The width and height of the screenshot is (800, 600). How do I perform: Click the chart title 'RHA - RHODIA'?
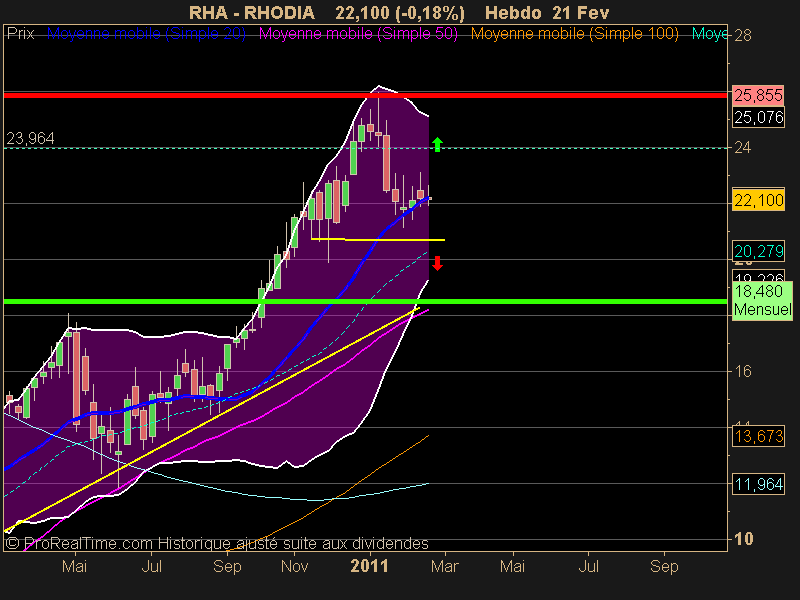pos(252,13)
